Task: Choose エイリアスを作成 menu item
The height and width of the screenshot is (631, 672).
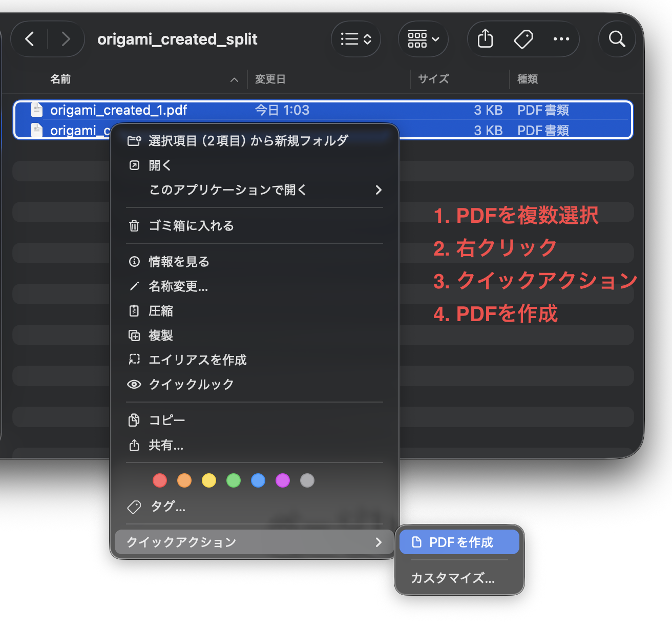Action: tap(255, 360)
